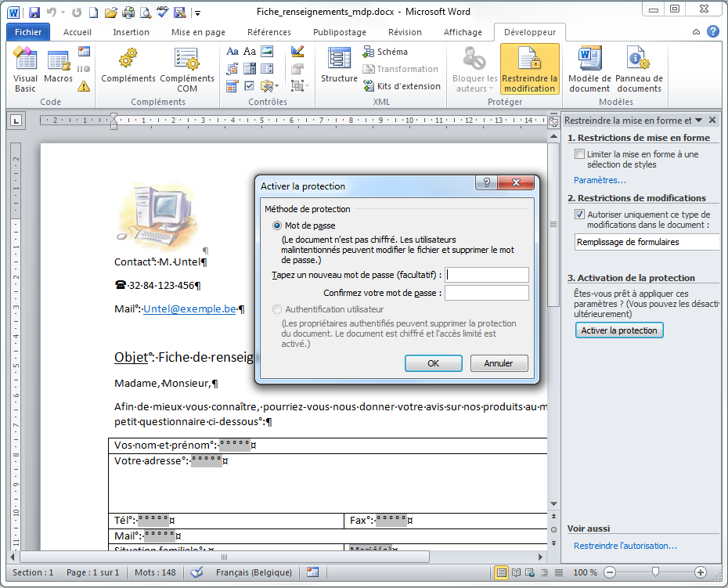Click the print preview magnifier icon
This screenshot has width=728, height=588.
pyautogui.click(x=146, y=13)
